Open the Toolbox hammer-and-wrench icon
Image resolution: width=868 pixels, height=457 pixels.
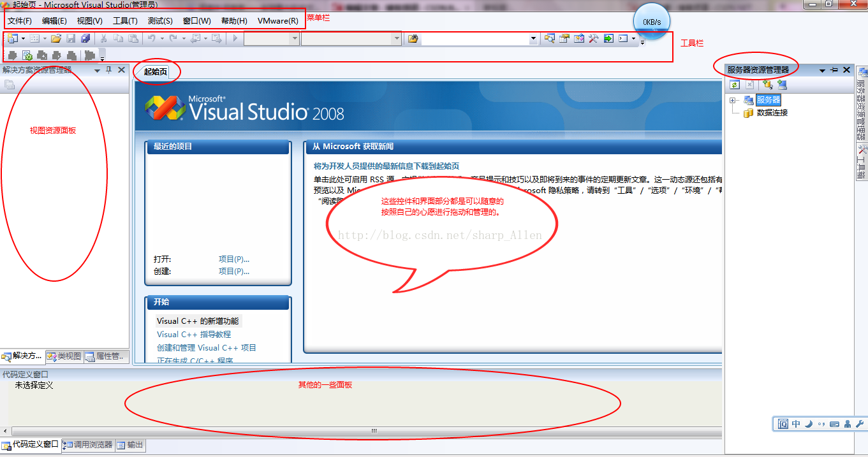[x=593, y=38]
